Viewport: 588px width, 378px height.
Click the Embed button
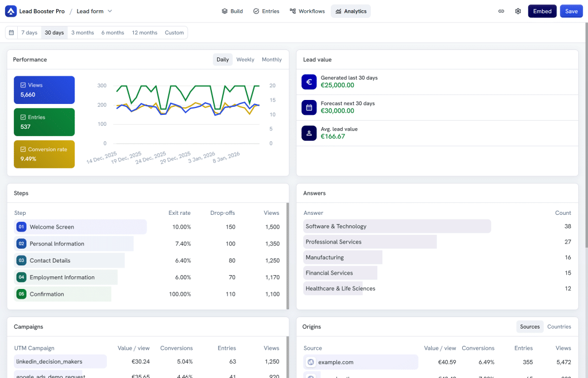[x=542, y=11]
